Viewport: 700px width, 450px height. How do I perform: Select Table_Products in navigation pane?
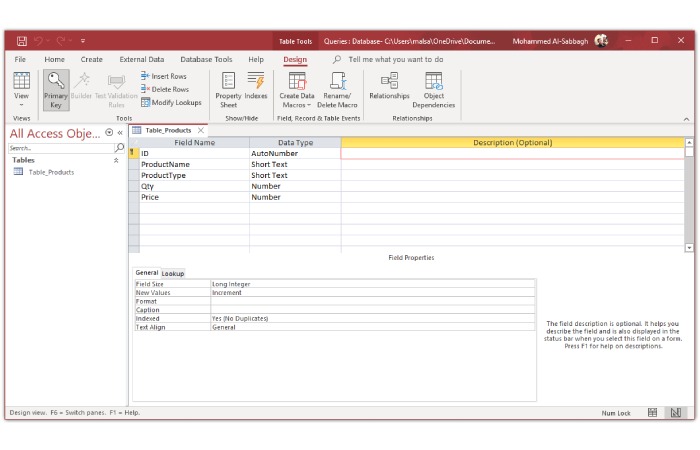tap(51, 172)
